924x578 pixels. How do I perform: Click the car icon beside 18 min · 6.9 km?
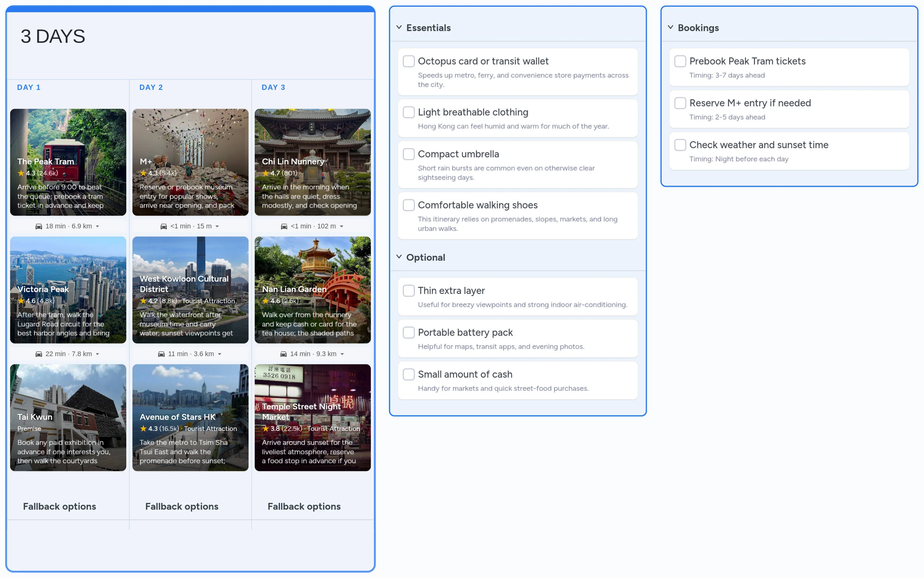(x=38, y=226)
